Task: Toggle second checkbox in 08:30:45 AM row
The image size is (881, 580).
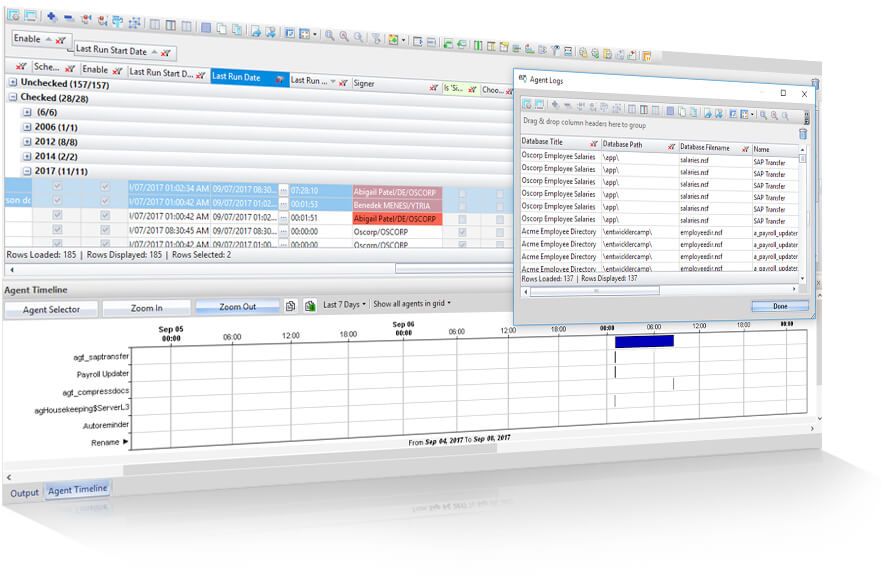Action: pos(105,229)
